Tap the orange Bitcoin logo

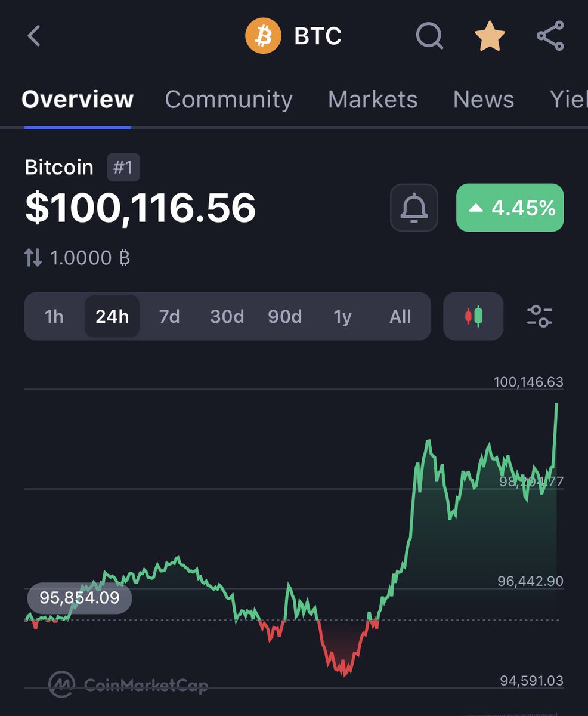(263, 36)
